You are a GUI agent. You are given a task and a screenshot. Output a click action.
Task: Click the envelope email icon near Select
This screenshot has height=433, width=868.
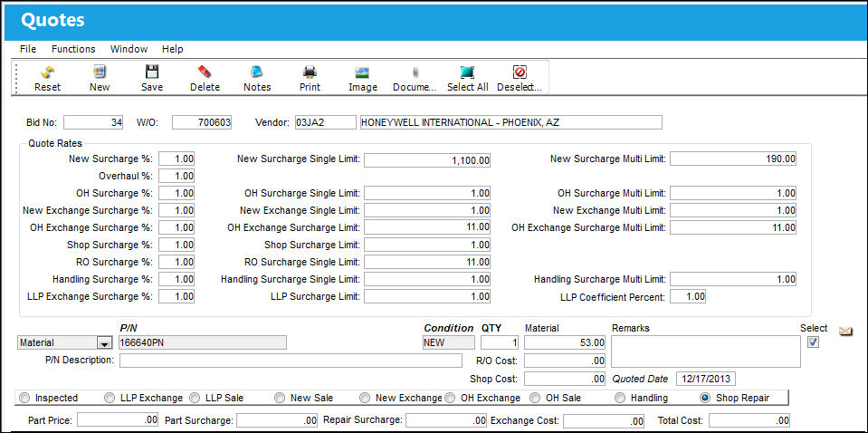845,332
